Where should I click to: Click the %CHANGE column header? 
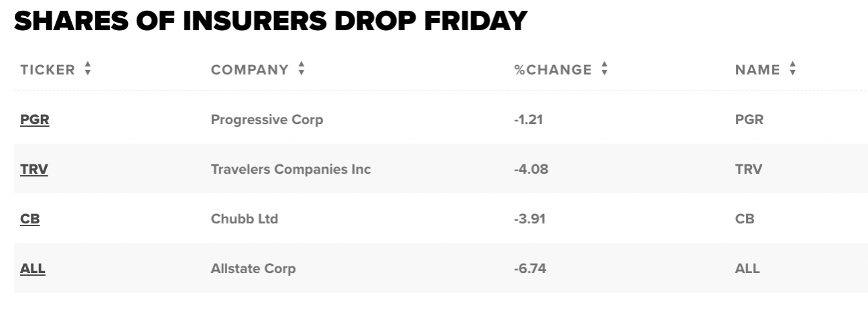click(x=553, y=70)
